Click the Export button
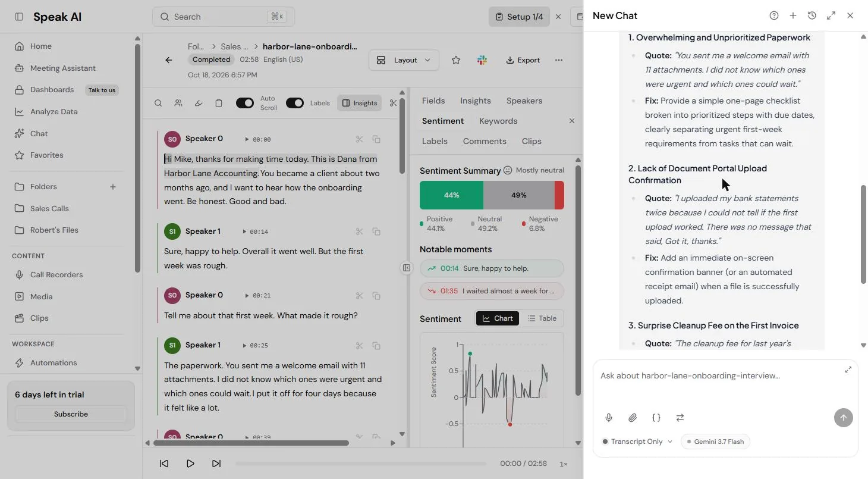The image size is (868, 479). coord(523,60)
